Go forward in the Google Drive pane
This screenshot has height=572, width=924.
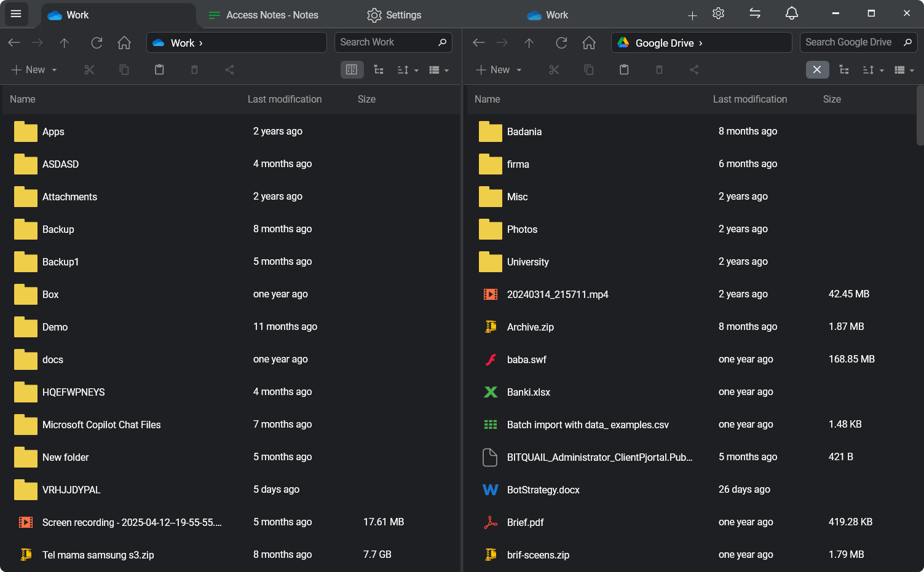502,42
